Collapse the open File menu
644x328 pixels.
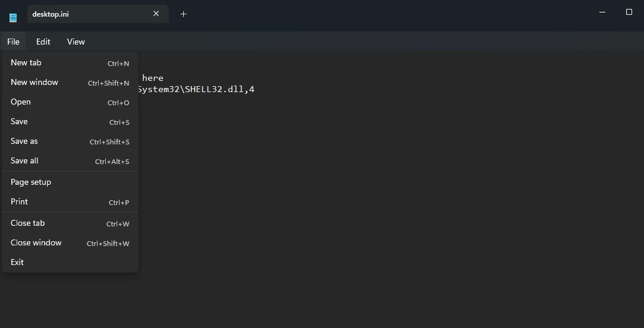click(x=13, y=42)
